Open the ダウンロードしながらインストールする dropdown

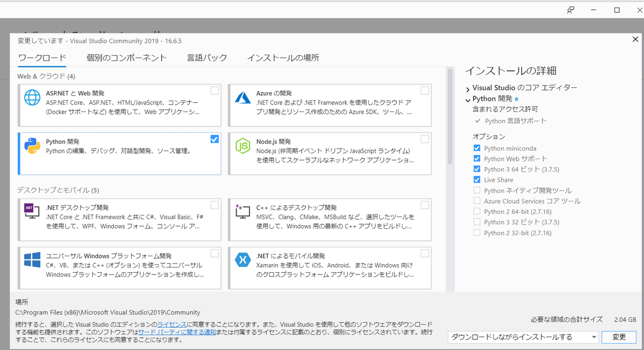[523, 337]
